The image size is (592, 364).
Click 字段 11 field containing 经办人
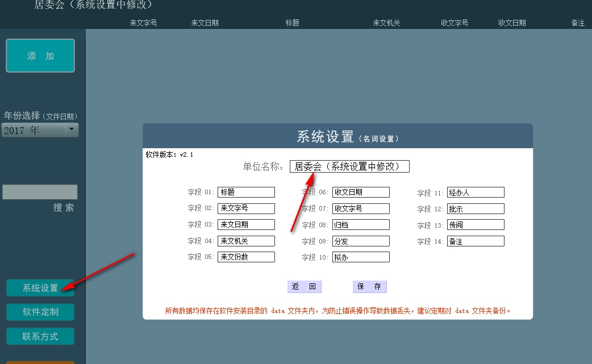pyautogui.click(x=476, y=193)
